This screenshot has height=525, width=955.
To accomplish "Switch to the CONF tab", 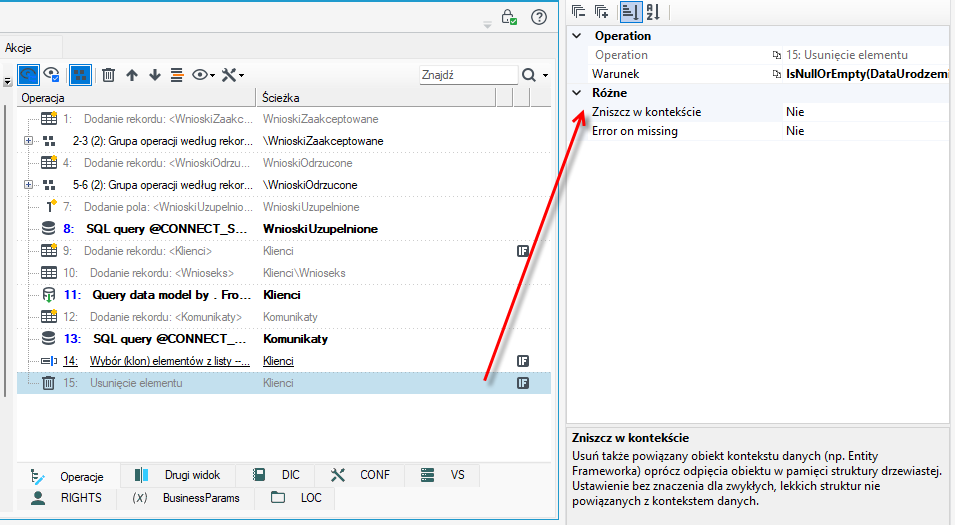I will (x=360, y=475).
